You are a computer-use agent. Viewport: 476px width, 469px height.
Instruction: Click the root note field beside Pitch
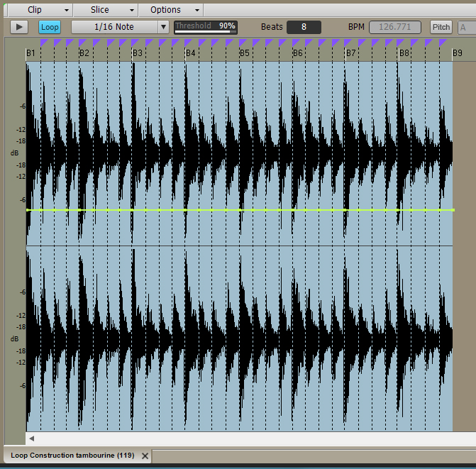click(467, 27)
